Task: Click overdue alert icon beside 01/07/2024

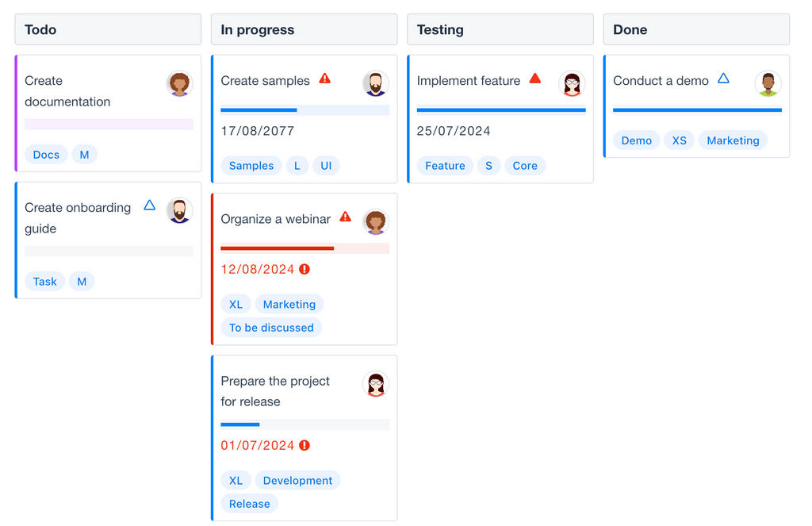Action: coord(304,445)
